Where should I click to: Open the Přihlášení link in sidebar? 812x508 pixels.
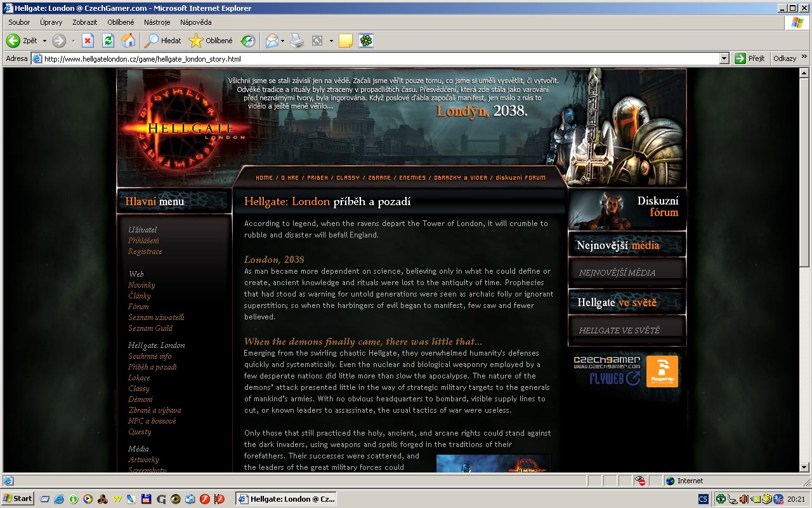click(x=143, y=241)
